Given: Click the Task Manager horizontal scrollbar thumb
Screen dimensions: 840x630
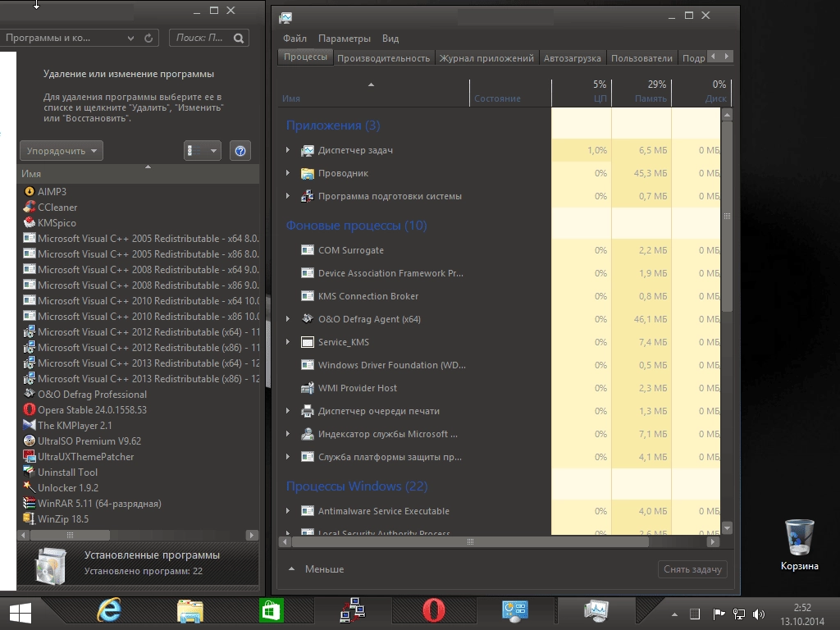Looking at the screenshot, I should click(x=470, y=541).
